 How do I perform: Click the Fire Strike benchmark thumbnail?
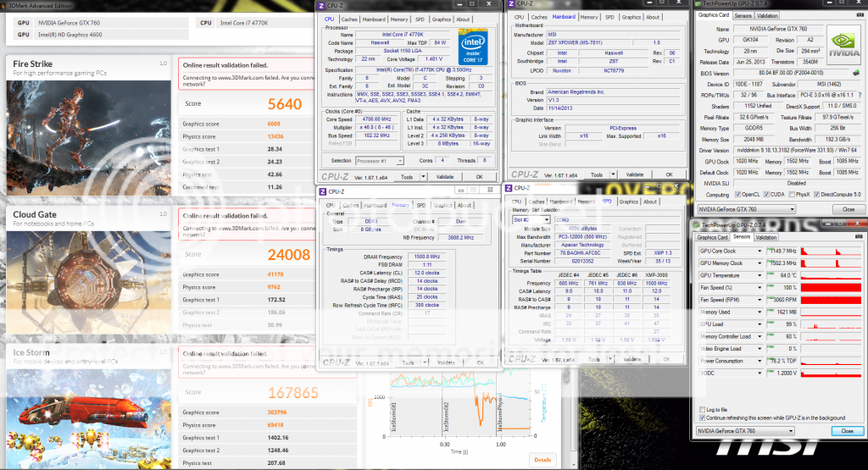pos(88,127)
